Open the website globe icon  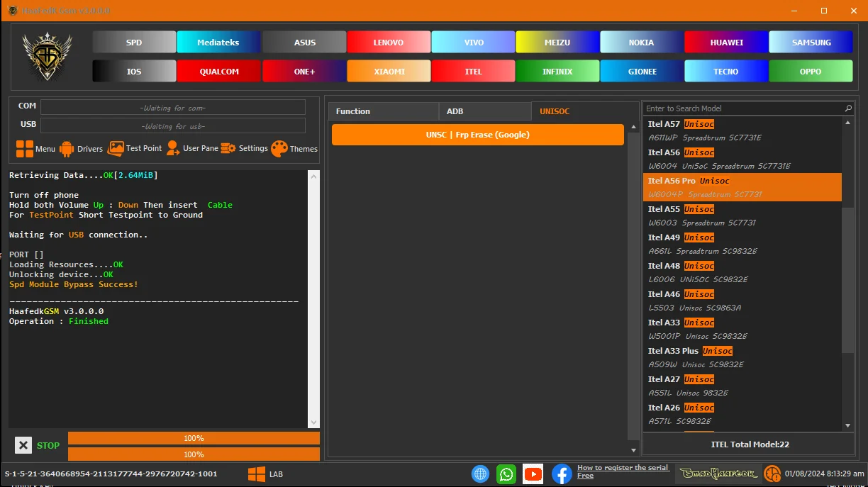pos(481,474)
